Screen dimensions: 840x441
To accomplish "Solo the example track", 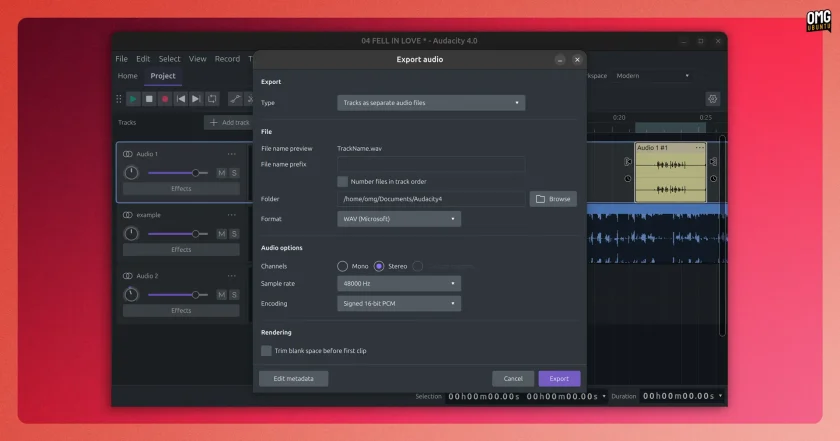I will [x=234, y=234].
